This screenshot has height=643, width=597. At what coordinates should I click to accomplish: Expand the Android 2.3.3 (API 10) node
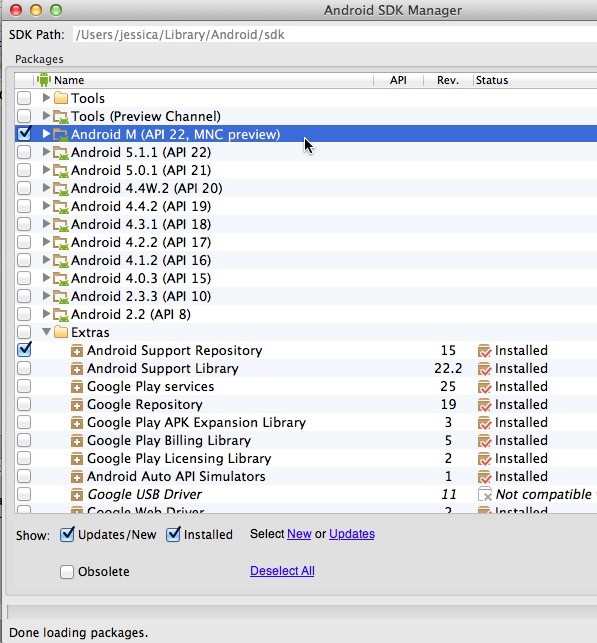click(46, 296)
